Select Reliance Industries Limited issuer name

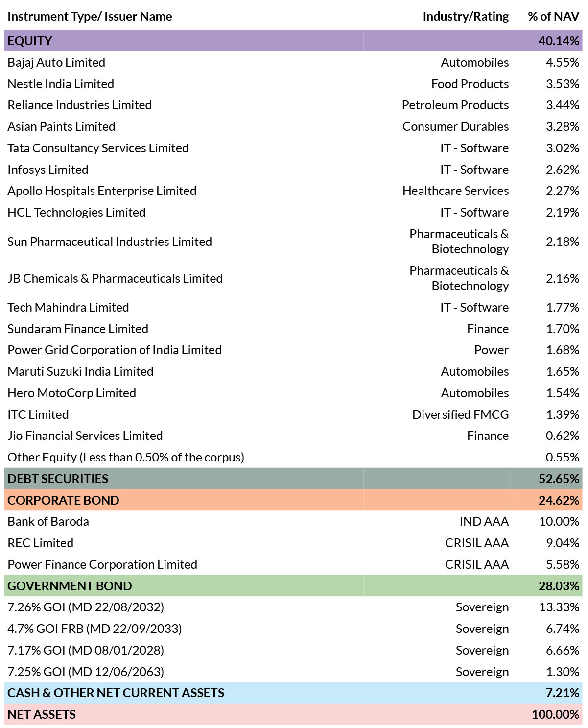[79, 105]
